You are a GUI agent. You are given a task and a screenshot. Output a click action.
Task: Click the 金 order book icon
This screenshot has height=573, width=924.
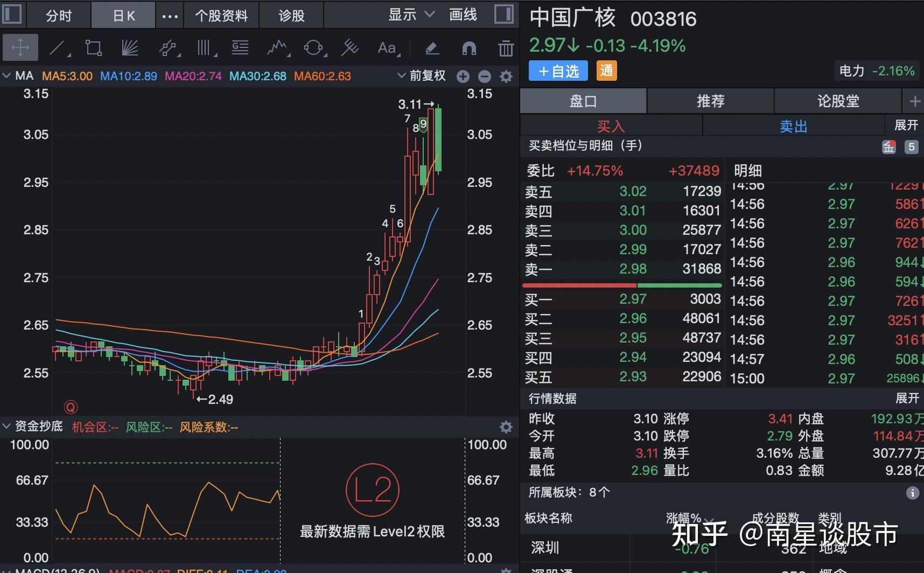point(889,146)
